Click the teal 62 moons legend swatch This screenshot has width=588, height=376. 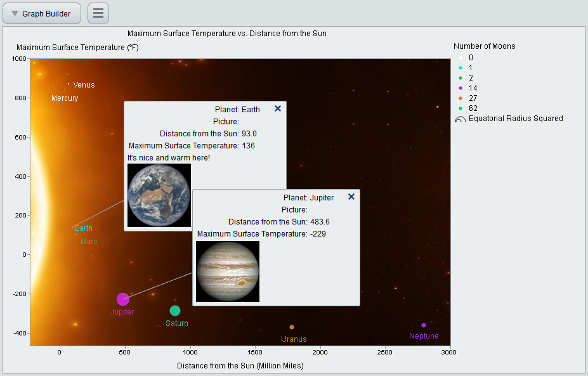point(461,108)
